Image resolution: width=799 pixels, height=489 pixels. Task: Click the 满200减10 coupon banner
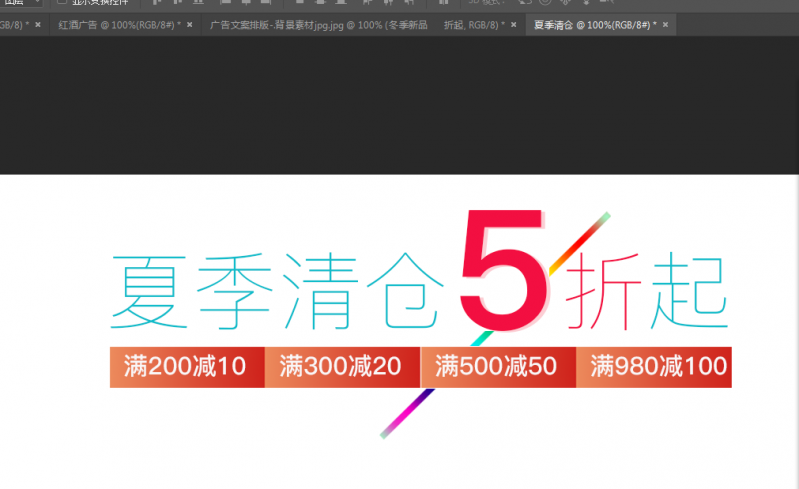coord(186,367)
